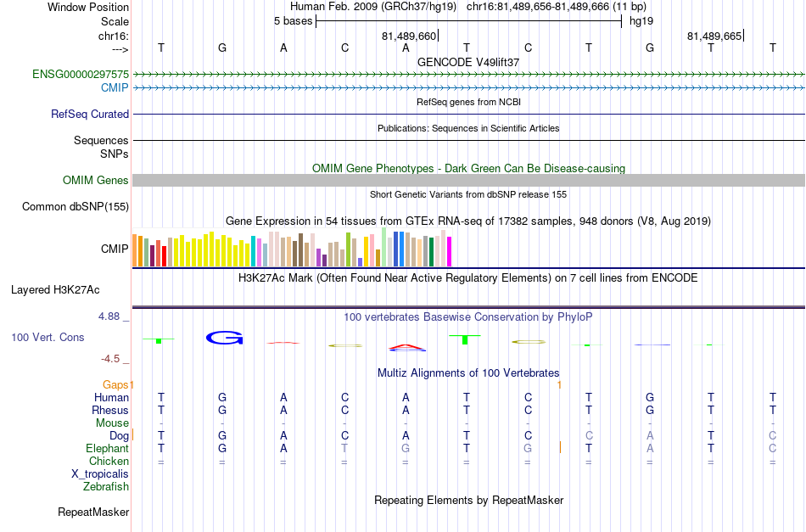Select the magenta GTEx expression bar

click(450, 251)
